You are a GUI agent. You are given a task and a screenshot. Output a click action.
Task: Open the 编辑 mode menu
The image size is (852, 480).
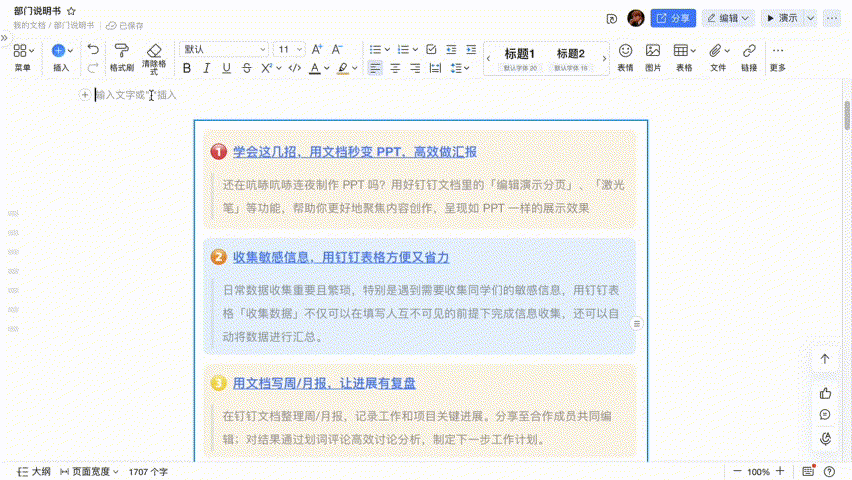[727, 18]
